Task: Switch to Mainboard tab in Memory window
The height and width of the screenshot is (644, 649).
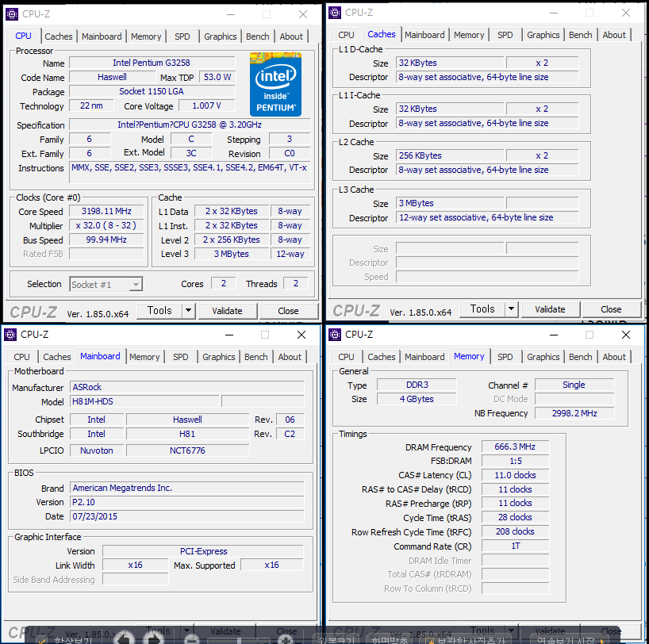Action: 424,357
